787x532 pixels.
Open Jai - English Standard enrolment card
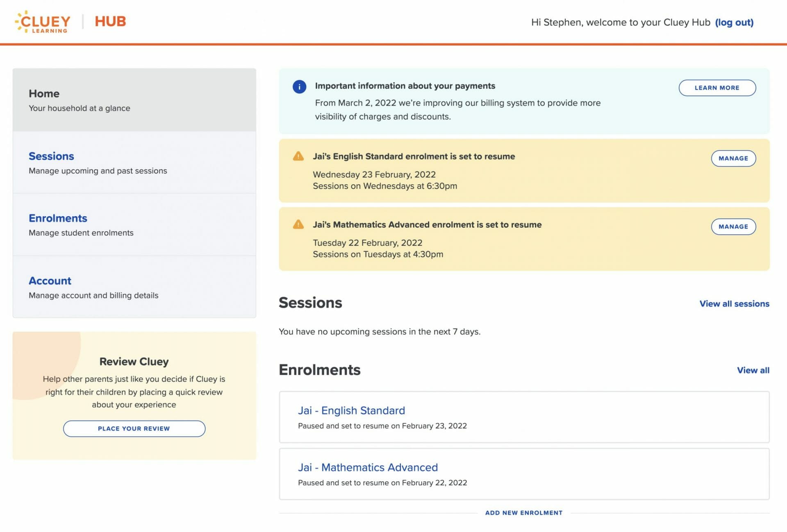351,410
